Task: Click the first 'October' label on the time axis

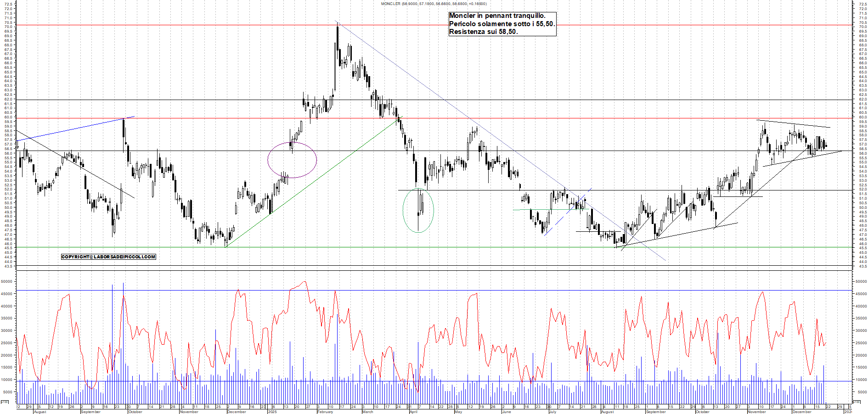Action: pyautogui.click(x=135, y=412)
